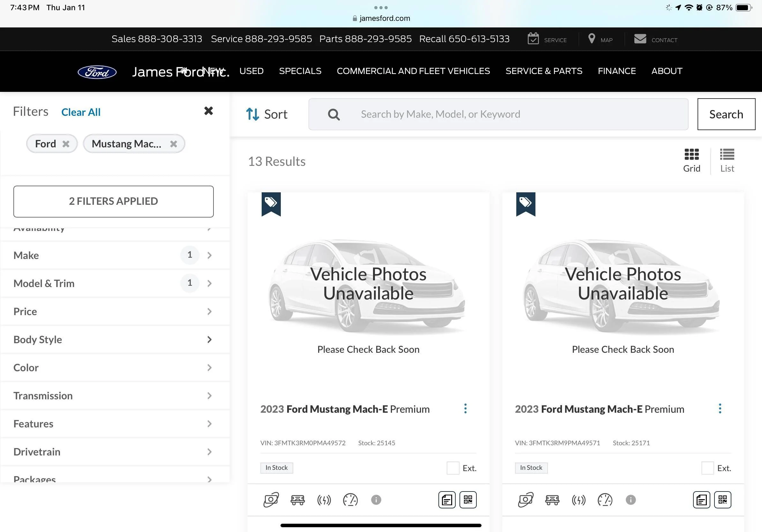This screenshot has width=762, height=532.
Task: Tick the Ext. checkbox on stock 25145 card
Action: [x=453, y=468]
